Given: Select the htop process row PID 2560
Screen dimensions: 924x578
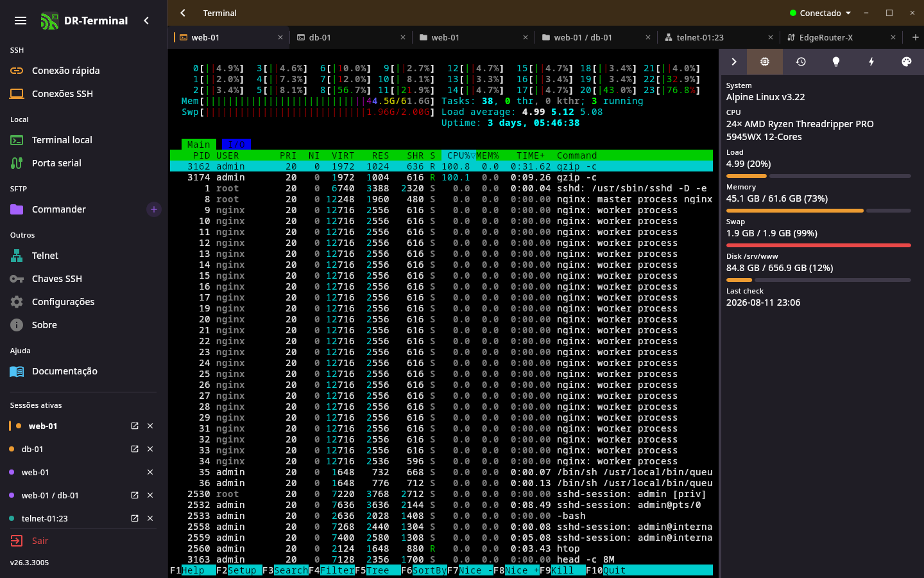Looking at the screenshot, I should click(x=441, y=548).
